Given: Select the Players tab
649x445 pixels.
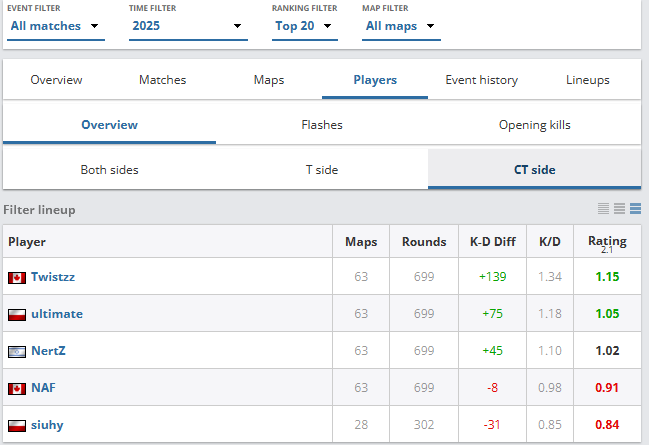Looking at the screenshot, I should click(x=375, y=79).
